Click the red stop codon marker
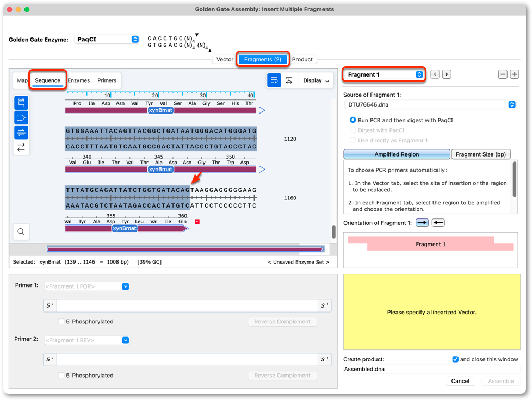The height and width of the screenshot is (400, 532). tap(197, 221)
